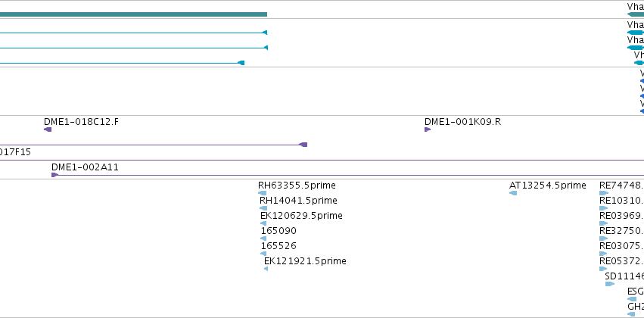This screenshot has height=318, width=644.
Task: Select the RH14041.5prime arrow glyph
Action: click(263, 208)
